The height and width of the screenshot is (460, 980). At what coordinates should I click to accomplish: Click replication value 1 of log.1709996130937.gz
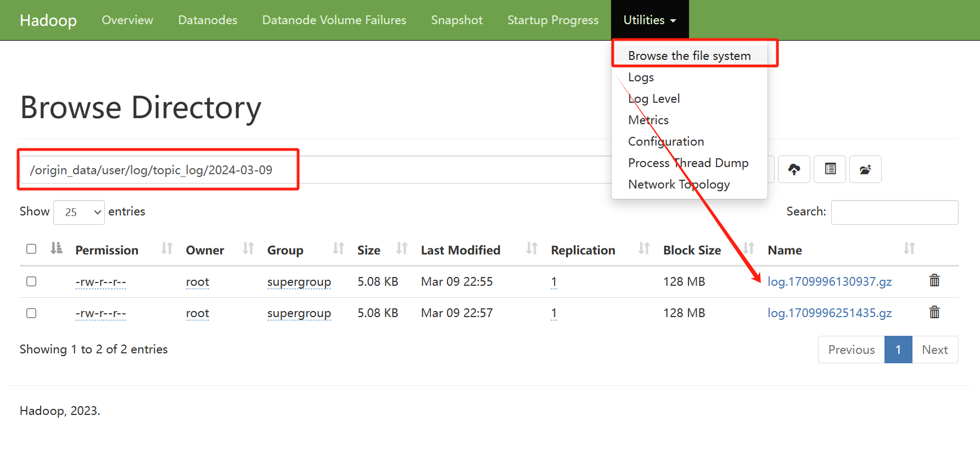(554, 282)
